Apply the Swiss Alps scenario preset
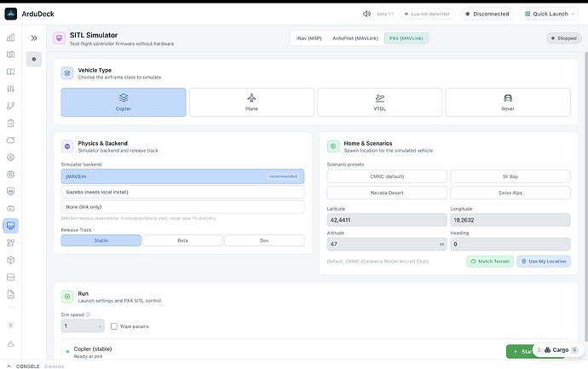 (x=510, y=193)
